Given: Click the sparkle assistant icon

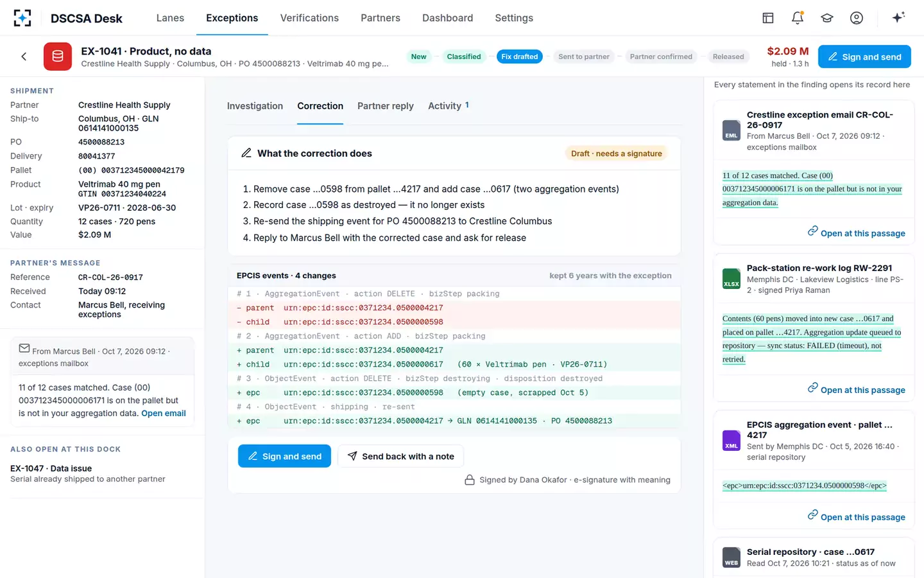Looking at the screenshot, I should pyautogui.click(x=898, y=17).
